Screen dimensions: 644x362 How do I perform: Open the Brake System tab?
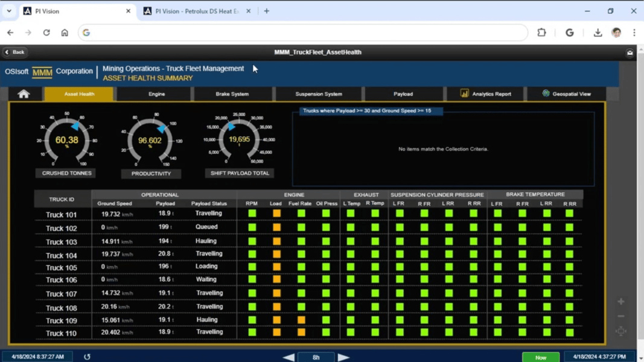[233, 94]
